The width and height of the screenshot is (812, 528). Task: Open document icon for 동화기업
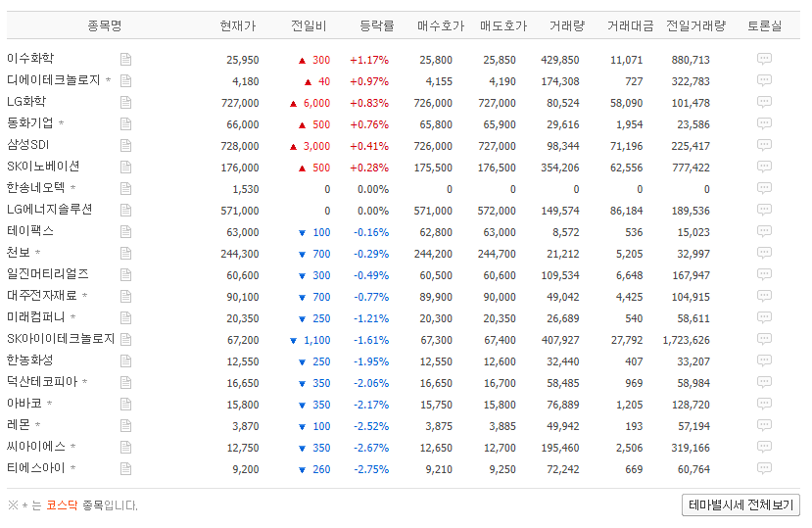point(125,123)
